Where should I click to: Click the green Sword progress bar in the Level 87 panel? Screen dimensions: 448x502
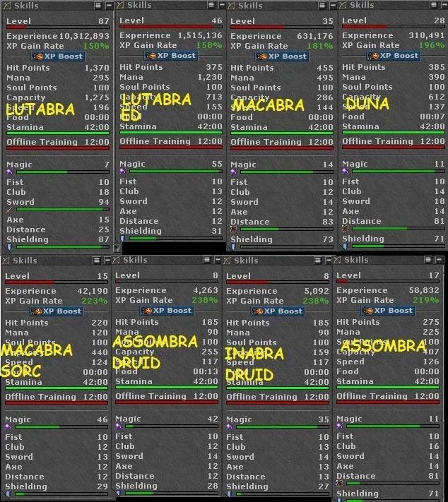(x=63, y=210)
